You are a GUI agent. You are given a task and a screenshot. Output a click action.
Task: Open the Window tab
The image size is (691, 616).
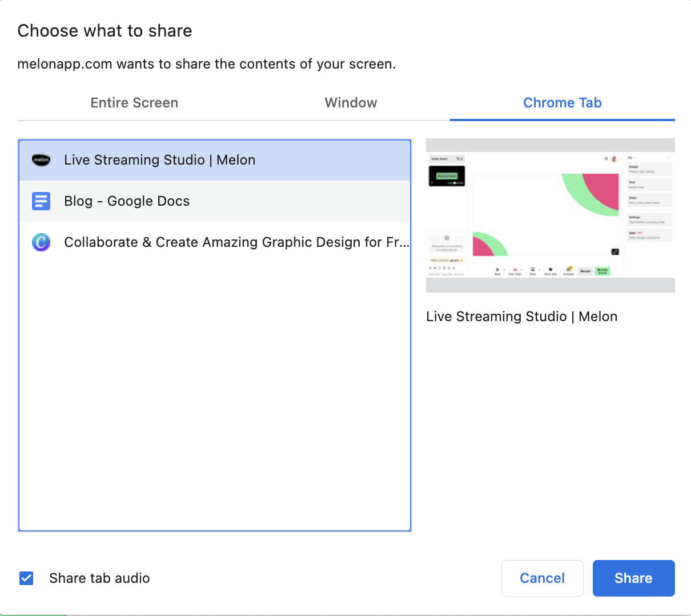(351, 103)
